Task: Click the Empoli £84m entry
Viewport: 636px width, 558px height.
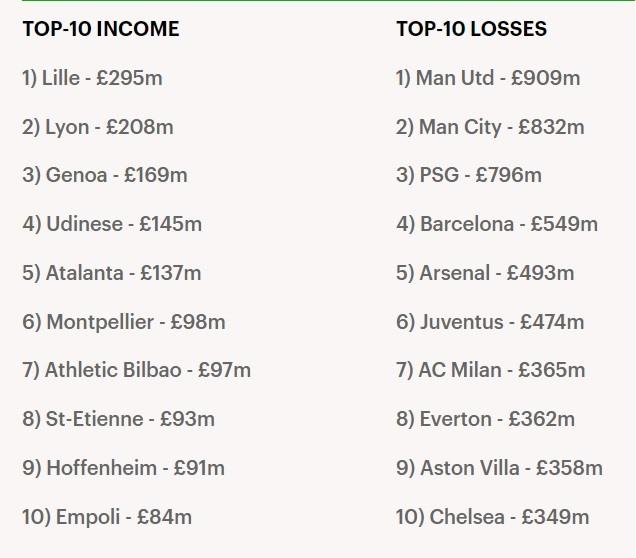Action: (x=106, y=517)
